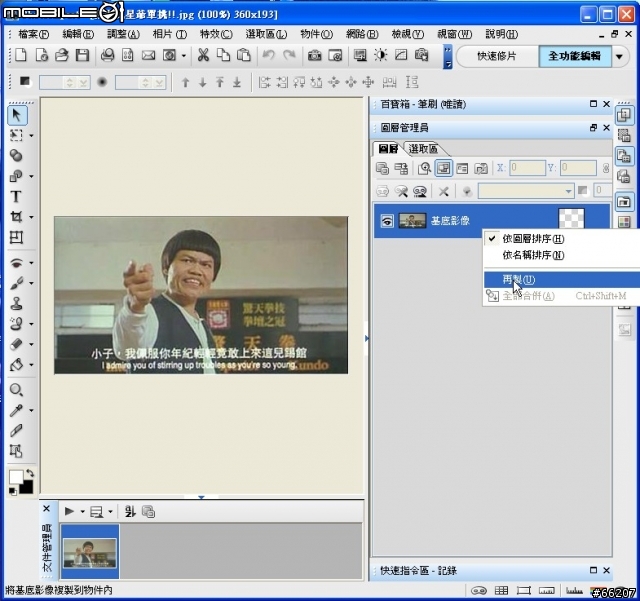Click the X coordinate input field
Screen dimensions: 640x601
pyautogui.click(x=527, y=168)
